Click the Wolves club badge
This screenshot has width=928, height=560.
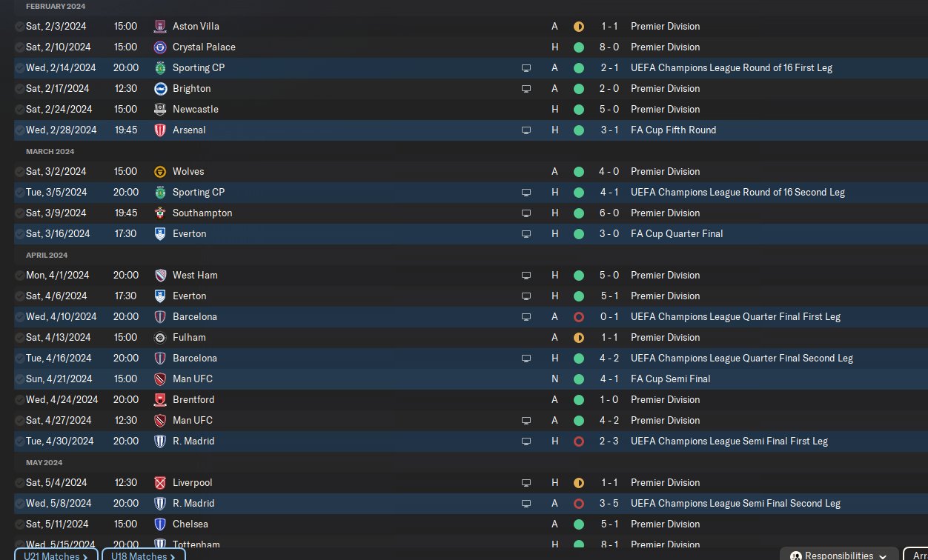pos(160,171)
